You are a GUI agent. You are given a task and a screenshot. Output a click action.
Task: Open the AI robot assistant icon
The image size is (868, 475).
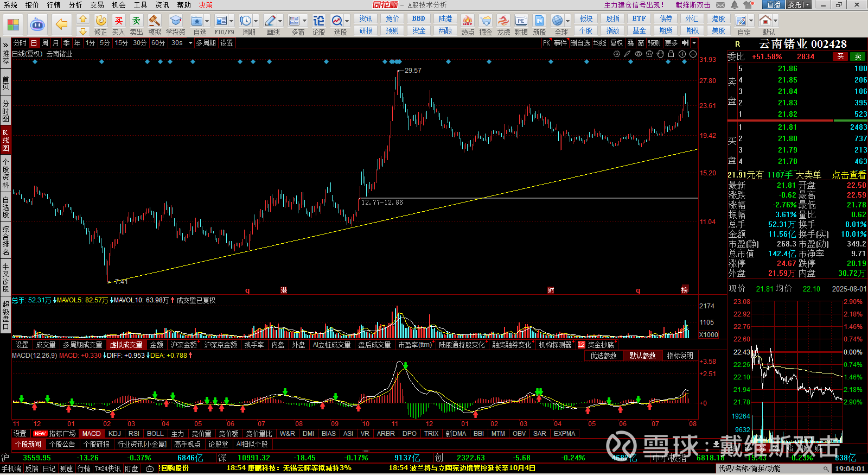[x=37, y=24]
